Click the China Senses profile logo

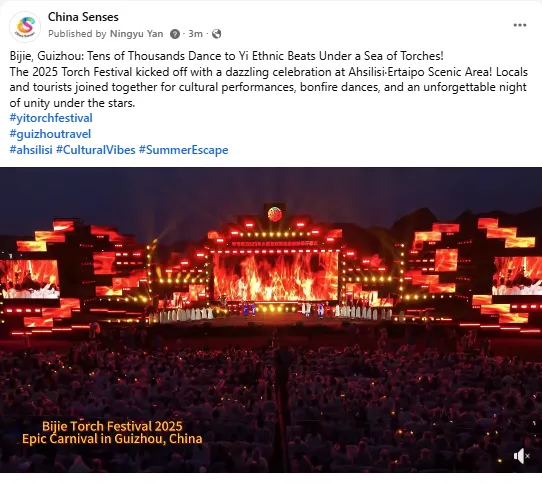click(x=25, y=27)
